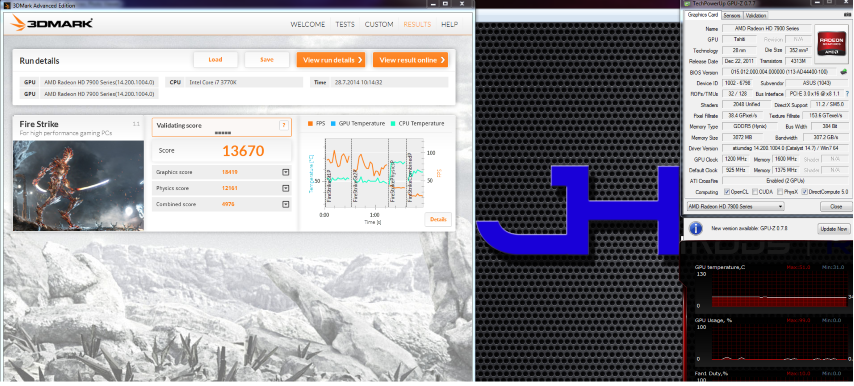Image resolution: width=854 pixels, height=386 pixels.
Task: Open the AMD Radeon HD 7900 Series dropdown
Action: (735, 206)
